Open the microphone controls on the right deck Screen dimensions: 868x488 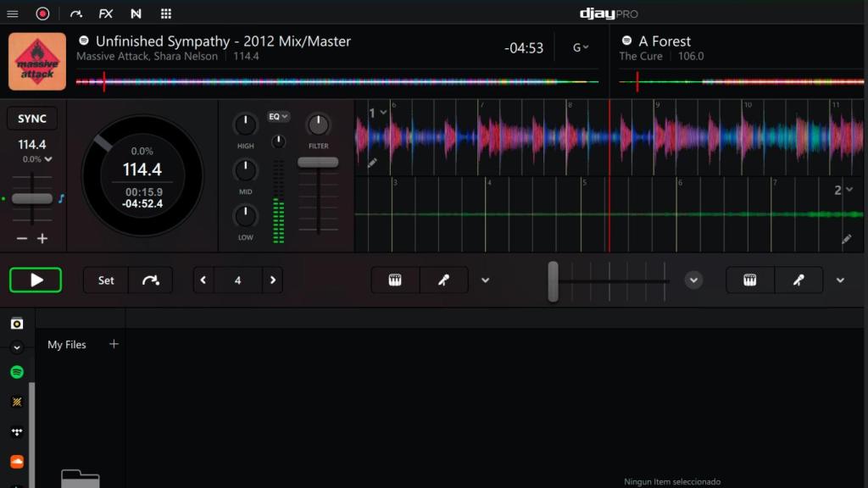[x=797, y=280]
